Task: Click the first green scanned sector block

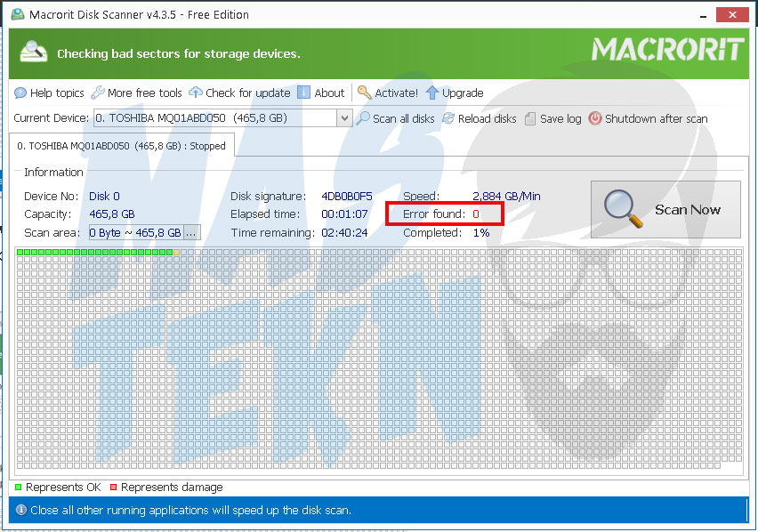Action: click(20, 253)
